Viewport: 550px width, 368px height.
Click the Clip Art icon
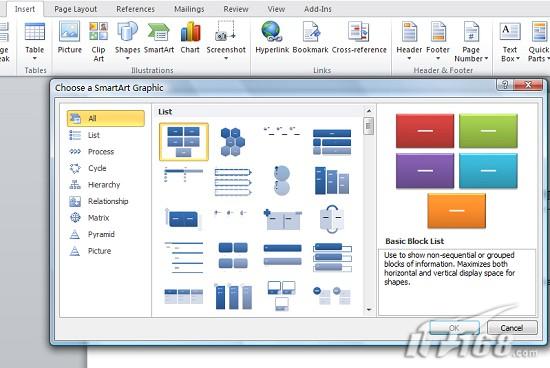click(x=98, y=32)
